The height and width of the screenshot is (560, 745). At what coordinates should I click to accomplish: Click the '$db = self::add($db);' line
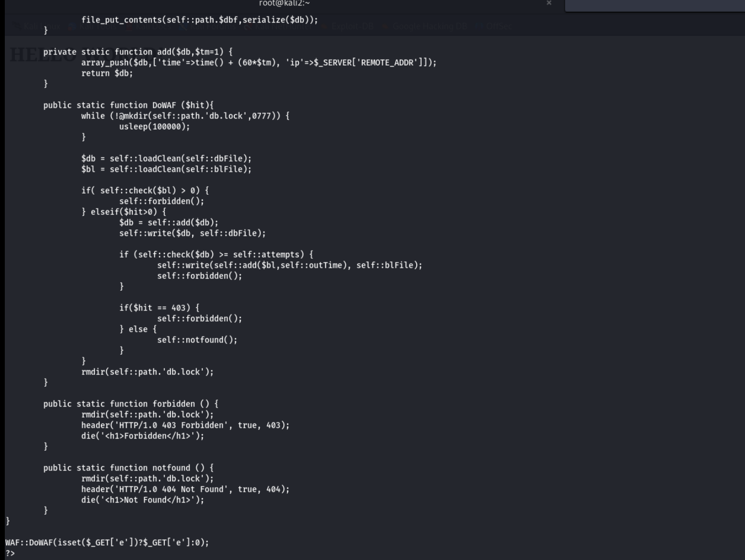tap(169, 222)
